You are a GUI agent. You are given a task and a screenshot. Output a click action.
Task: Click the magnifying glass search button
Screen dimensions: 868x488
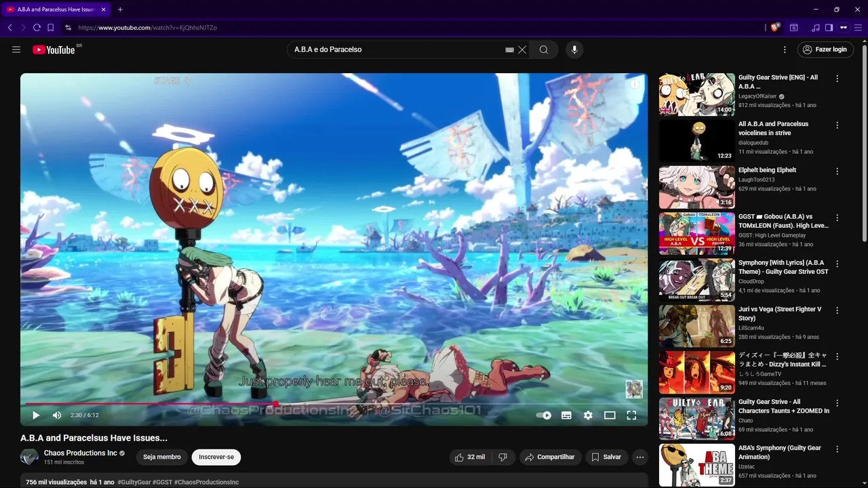point(544,49)
